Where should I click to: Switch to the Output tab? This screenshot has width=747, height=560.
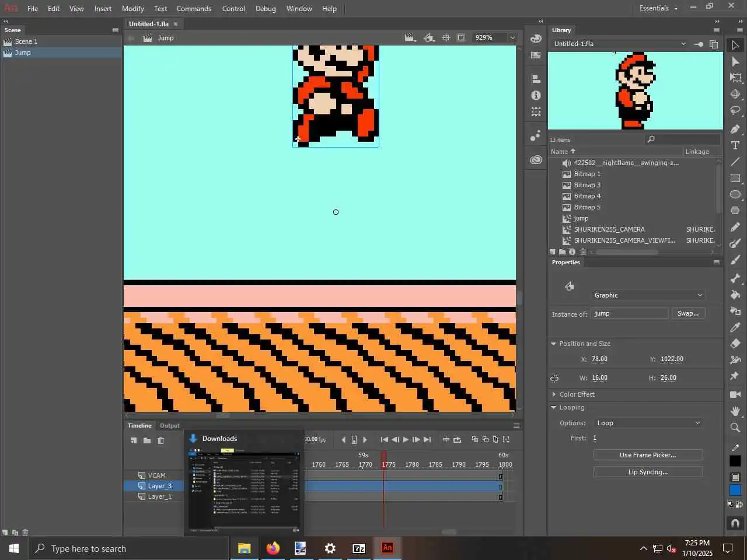[170, 425]
